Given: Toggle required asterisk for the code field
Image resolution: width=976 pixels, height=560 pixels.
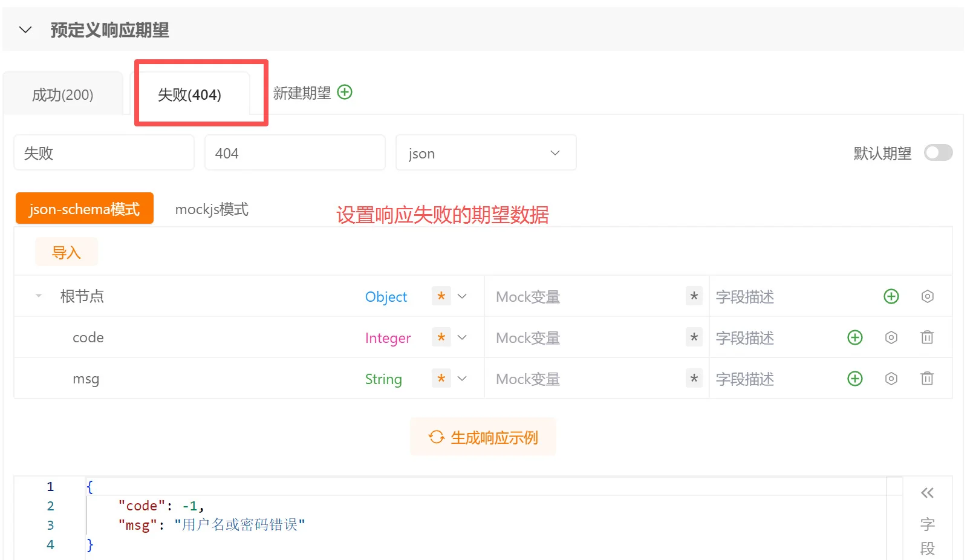Looking at the screenshot, I should [x=441, y=337].
